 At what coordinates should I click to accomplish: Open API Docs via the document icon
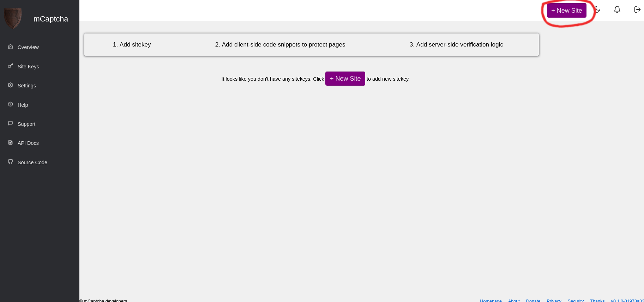coord(11,142)
